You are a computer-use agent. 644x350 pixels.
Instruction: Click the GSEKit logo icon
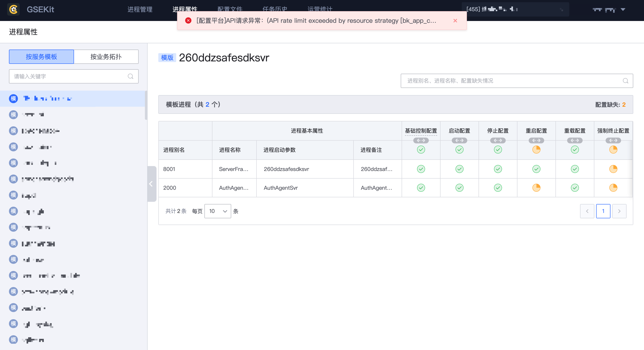(x=13, y=9)
